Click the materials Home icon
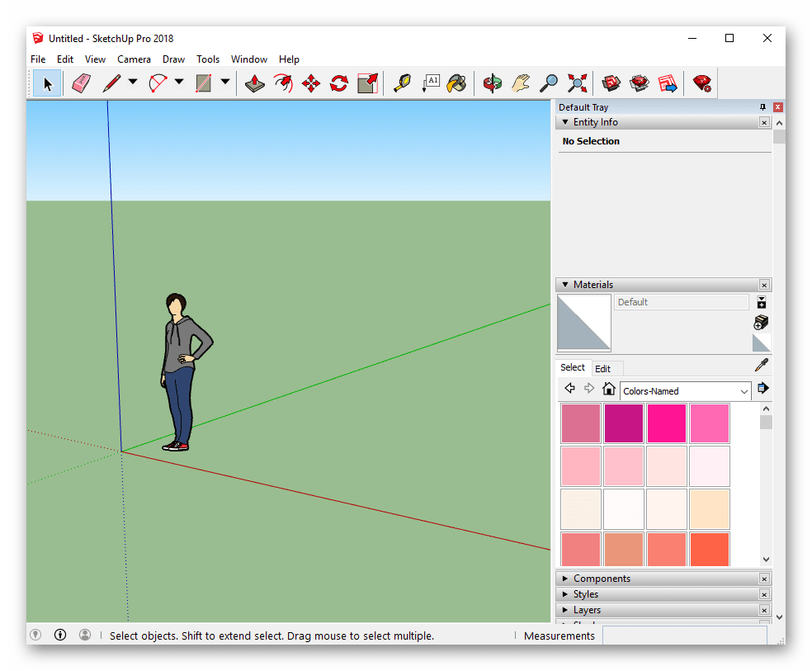812x671 pixels. (609, 388)
